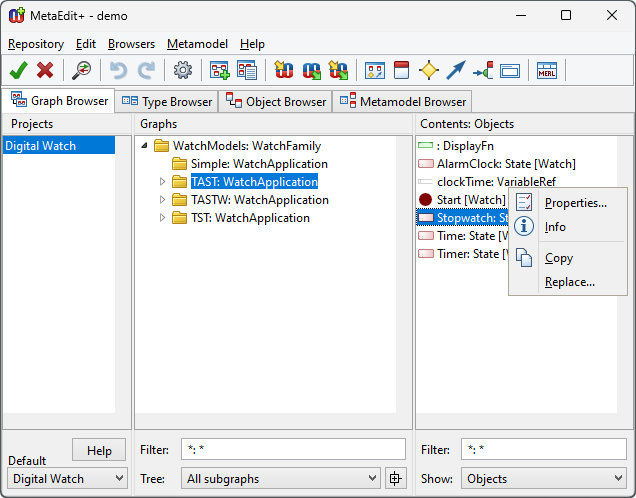Image resolution: width=636 pixels, height=498 pixels.
Task: Click the blue diagonal arrow toolbar icon
Action: [456, 70]
